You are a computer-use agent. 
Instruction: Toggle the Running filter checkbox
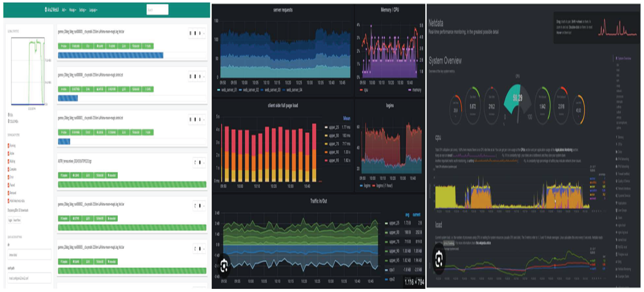click(9, 145)
